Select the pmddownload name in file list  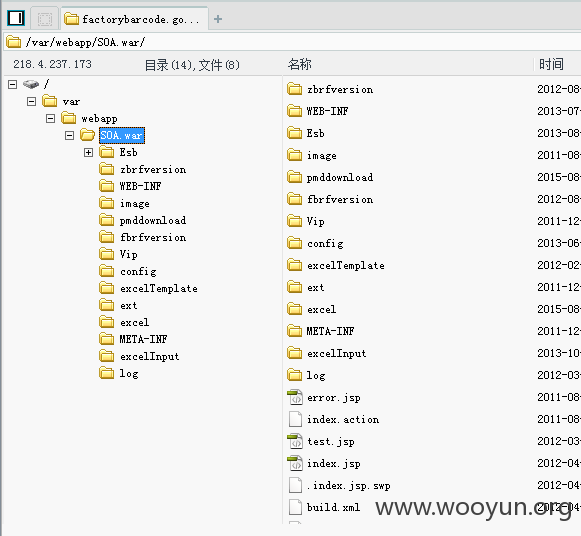point(340,177)
